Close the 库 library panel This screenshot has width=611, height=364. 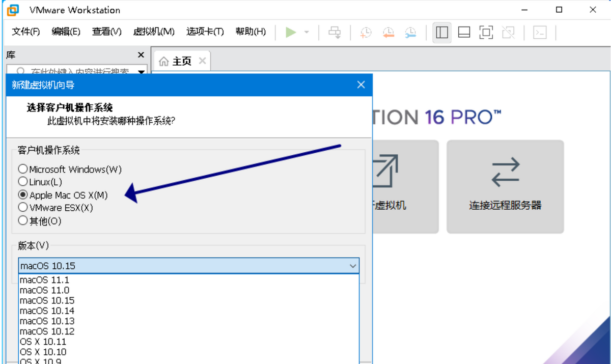click(x=141, y=55)
